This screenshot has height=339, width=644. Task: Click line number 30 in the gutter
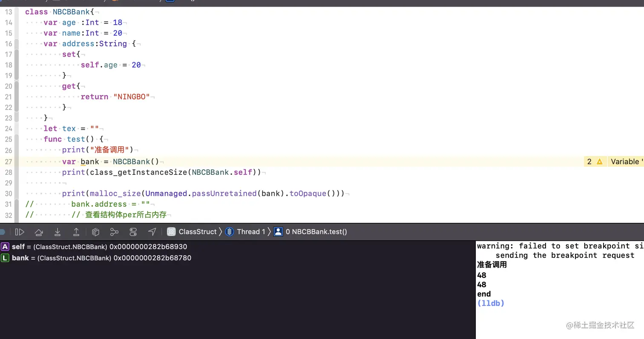coord(9,194)
